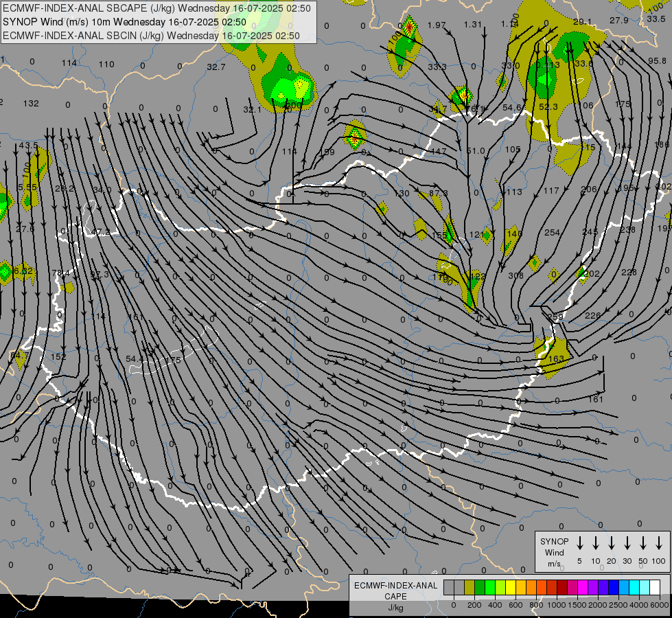The height and width of the screenshot is (618, 672).
Task: Click the map value 226
Action: pyautogui.click(x=592, y=316)
